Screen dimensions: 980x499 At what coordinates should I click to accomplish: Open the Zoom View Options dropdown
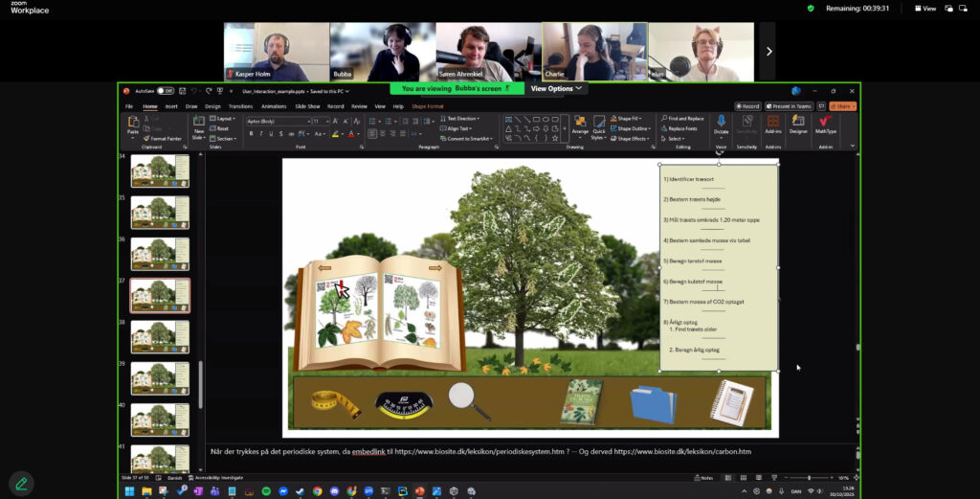[555, 88]
